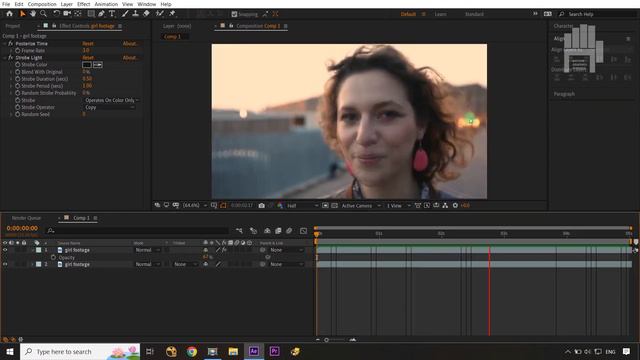Click the Draft 3D icon in timeline

click(253, 231)
